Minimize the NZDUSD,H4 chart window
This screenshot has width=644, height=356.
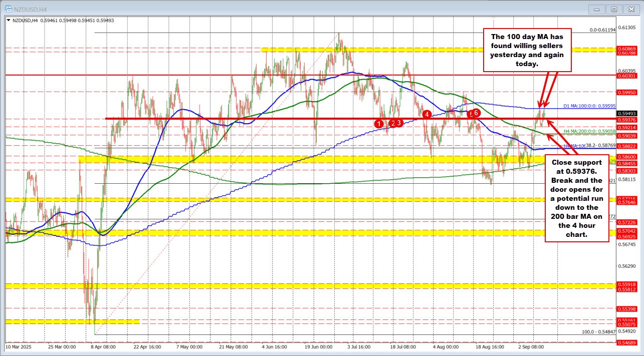[596, 9]
